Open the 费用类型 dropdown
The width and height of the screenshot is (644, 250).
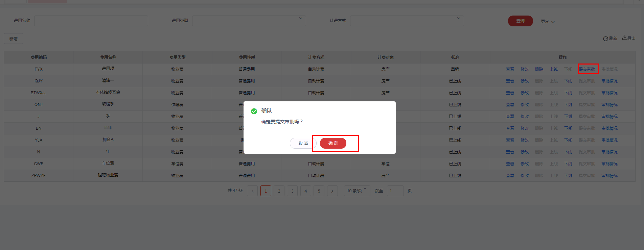point(249,21)
